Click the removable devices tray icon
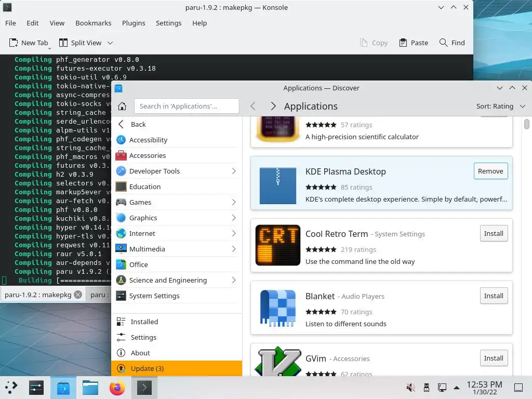This screenshot has width=532, height=399. [427, 388]
